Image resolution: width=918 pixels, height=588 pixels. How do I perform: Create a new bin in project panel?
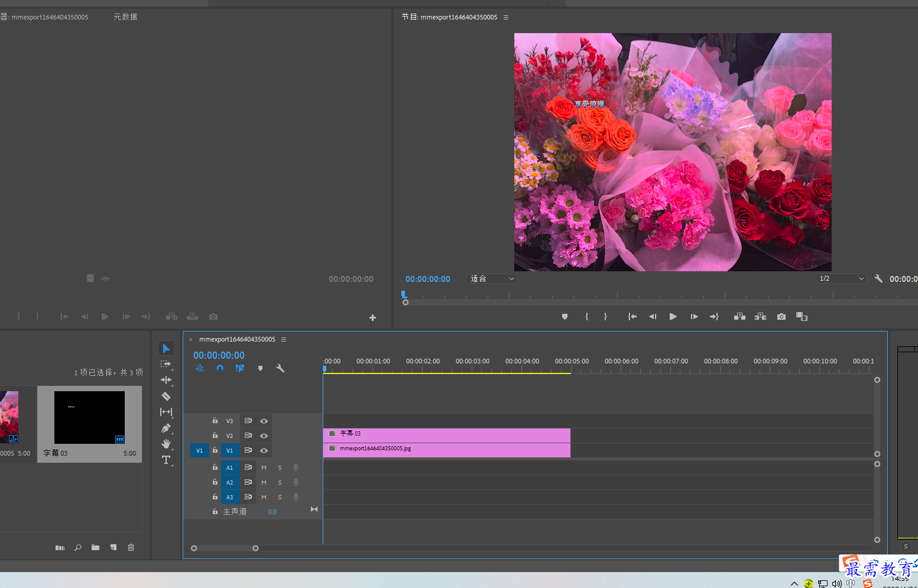tap(95, 548)
